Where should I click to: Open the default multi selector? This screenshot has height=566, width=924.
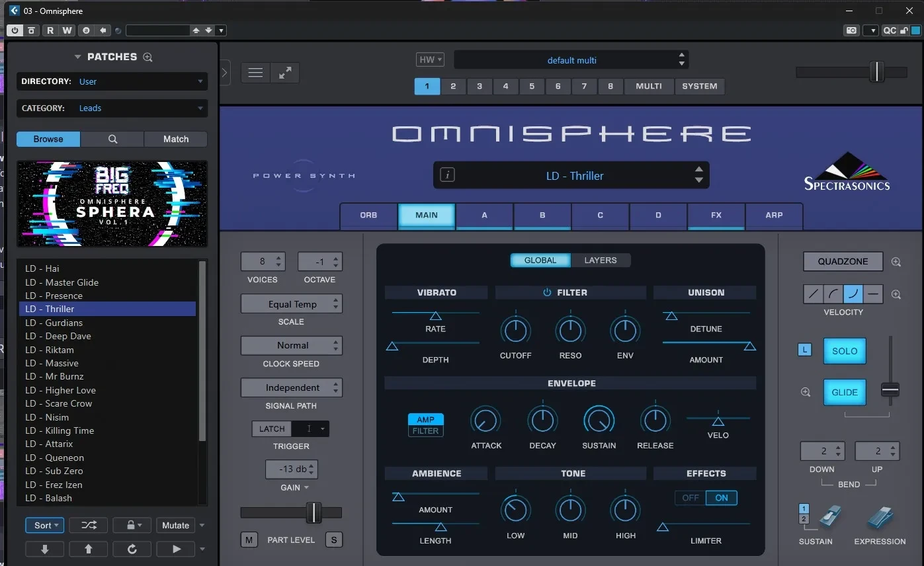tap(571, 60)
